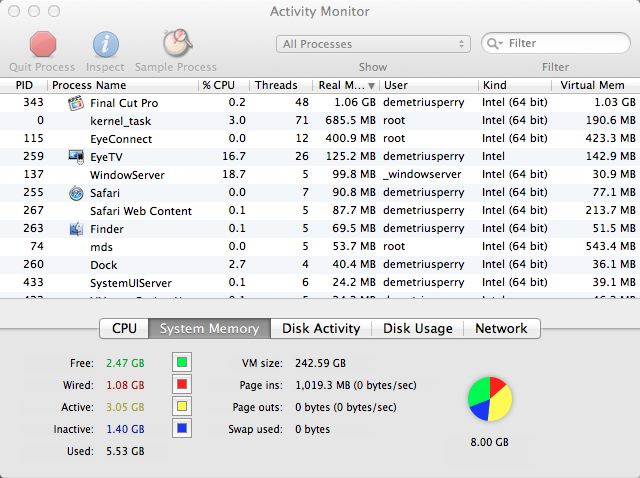Click the Quit Process stop-sign icon
Image resolution: width=640 pixels, height=478 pixels.
point(43,44)
